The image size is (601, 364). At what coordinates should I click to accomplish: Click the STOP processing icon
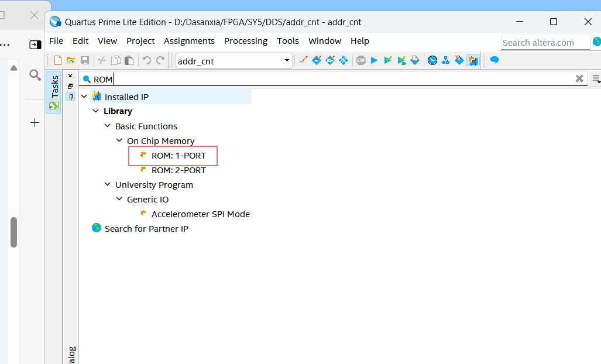360,60
